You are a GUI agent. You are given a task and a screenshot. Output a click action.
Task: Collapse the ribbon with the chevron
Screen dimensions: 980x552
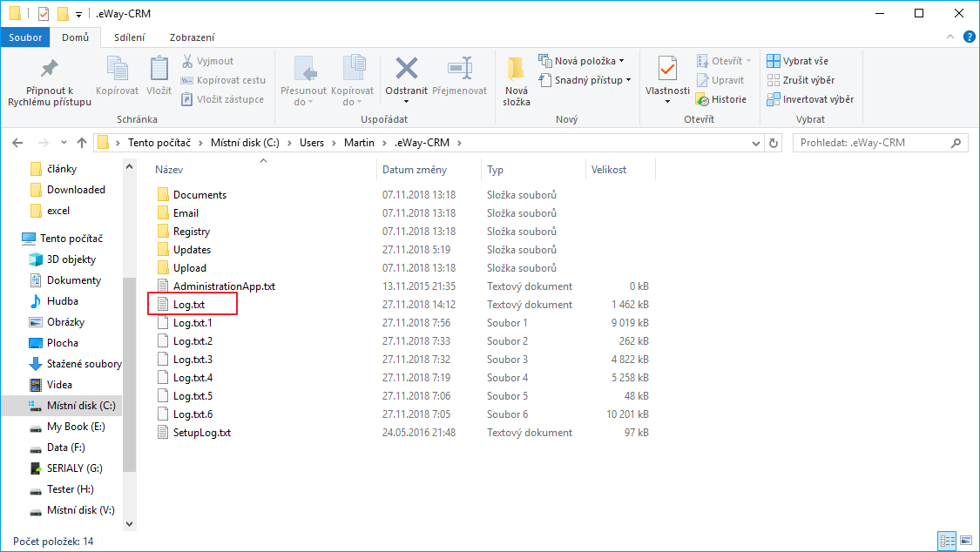pyautogui.click(x=950, y=37)
